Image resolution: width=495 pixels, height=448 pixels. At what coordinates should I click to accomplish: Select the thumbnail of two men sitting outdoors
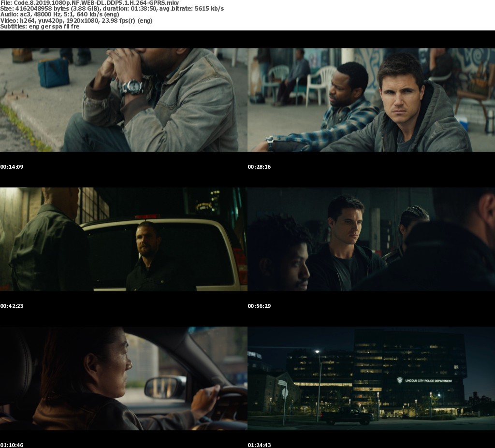tap(371, 100)
